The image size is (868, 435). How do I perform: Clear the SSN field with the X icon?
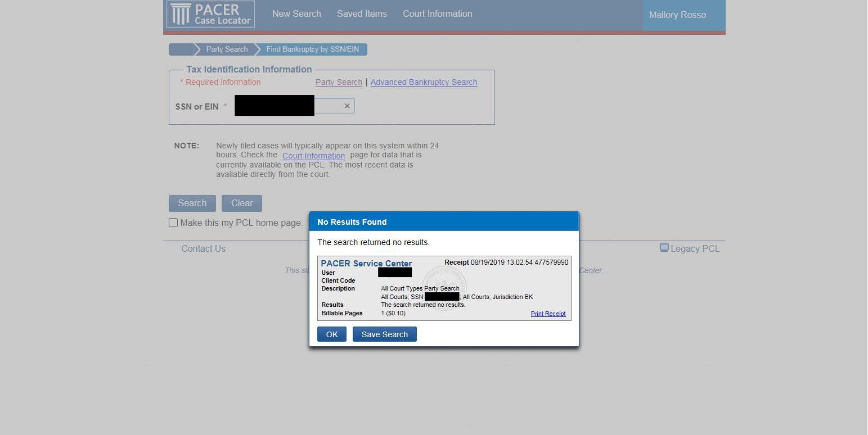(x=347, y=106)
